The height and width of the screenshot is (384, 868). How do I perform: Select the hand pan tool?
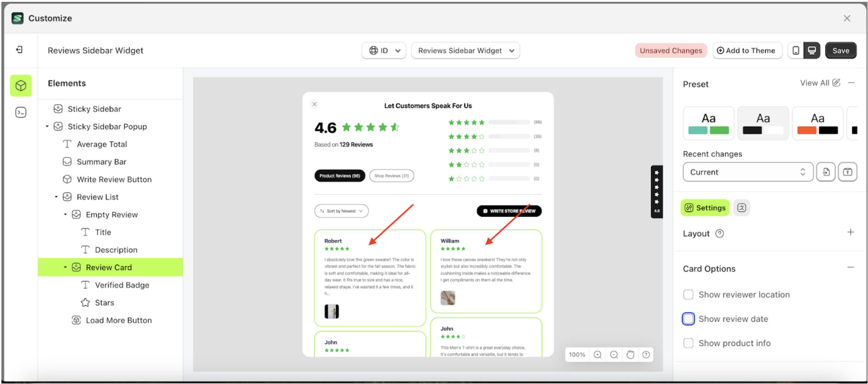pyautogui.click(x=630, y=355)
